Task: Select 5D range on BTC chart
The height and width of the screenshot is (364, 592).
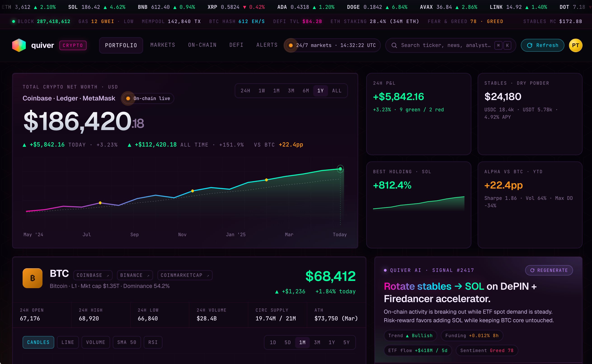Action: 288,342
